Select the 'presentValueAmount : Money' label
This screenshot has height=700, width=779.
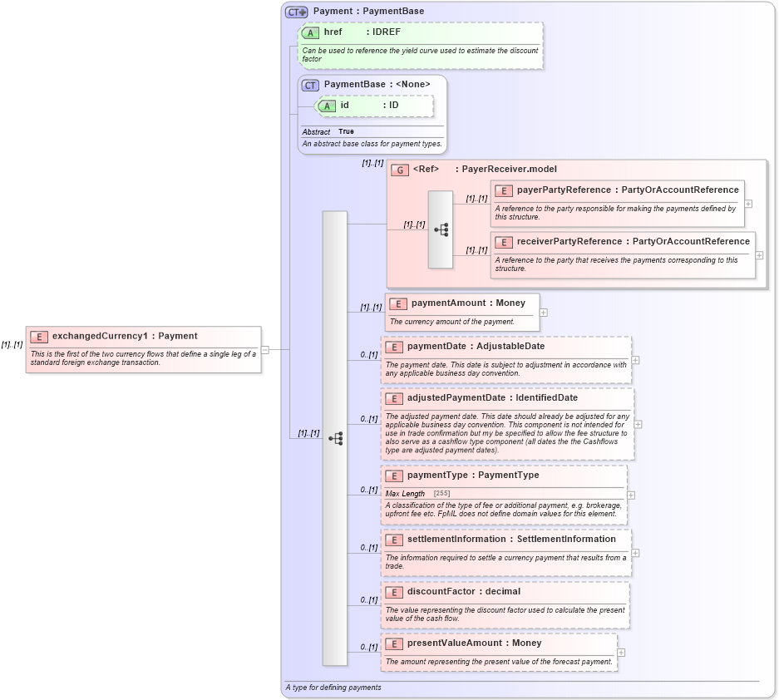tap(475, 643)
